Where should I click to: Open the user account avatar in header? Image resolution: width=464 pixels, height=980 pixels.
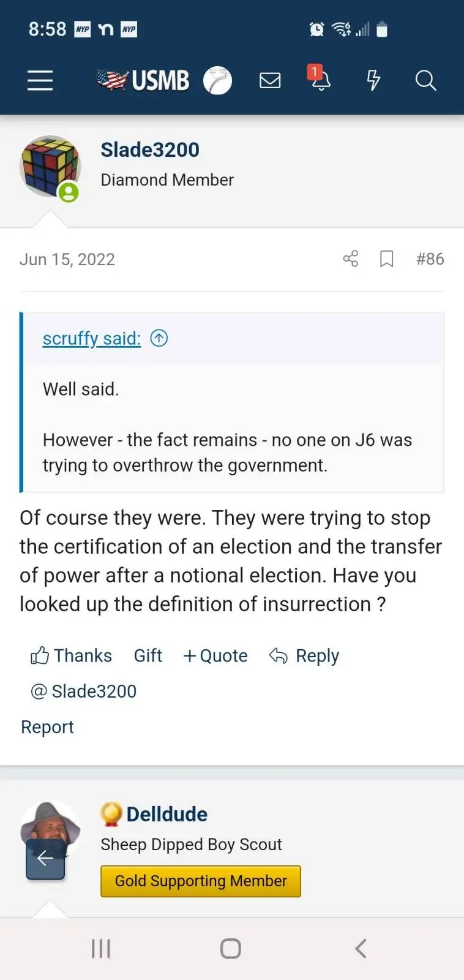(x=218, y=80)
